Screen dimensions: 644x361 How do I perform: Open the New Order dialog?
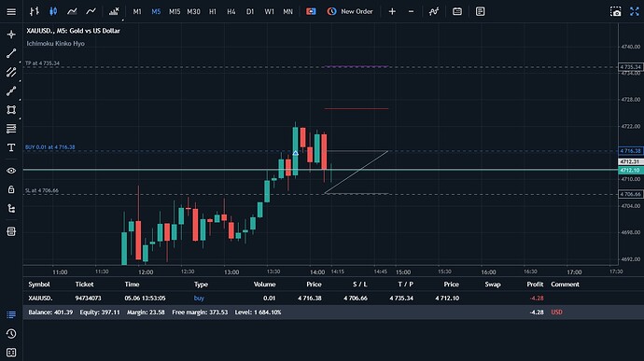point(350,11)
